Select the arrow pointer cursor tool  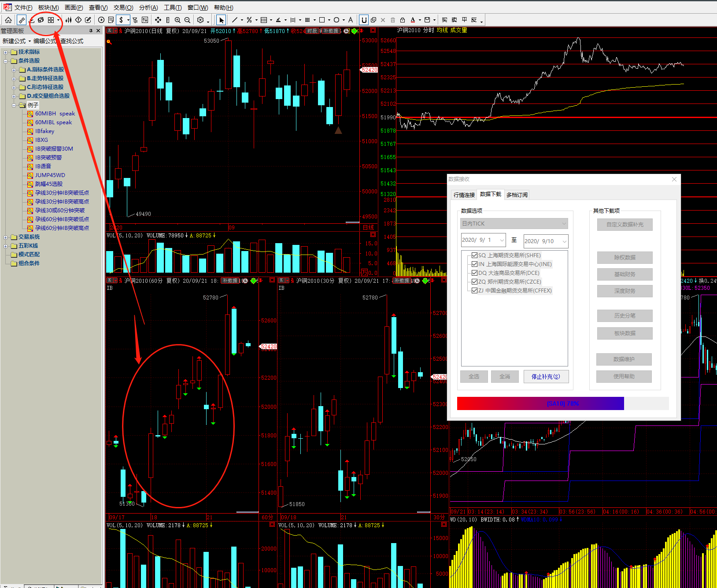(x=221, y=20)
